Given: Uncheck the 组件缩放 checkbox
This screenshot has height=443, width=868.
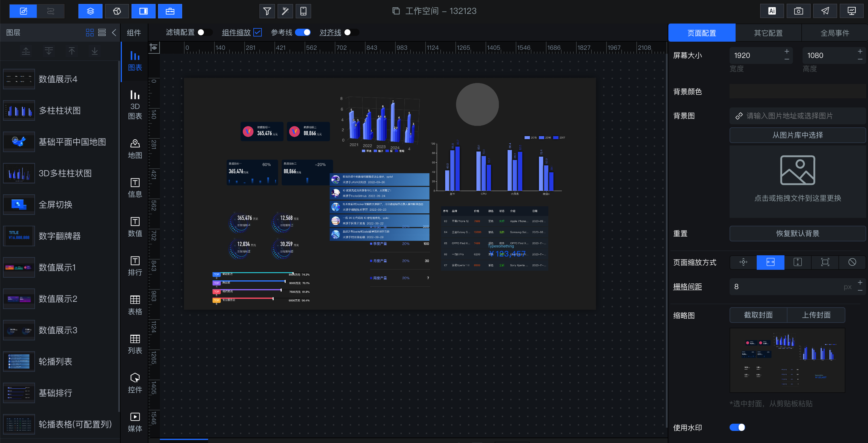Looking at the screenshot, I should coord(258,32).
